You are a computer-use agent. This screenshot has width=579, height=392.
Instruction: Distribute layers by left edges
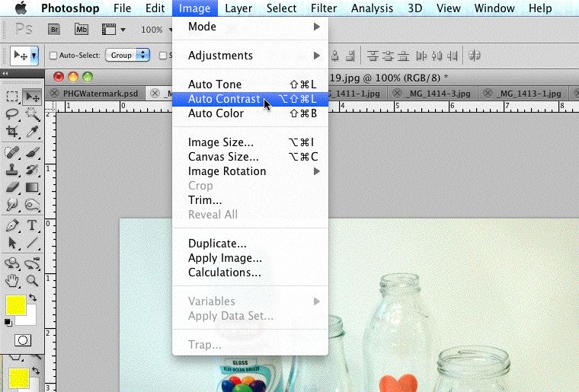[421, 56]
